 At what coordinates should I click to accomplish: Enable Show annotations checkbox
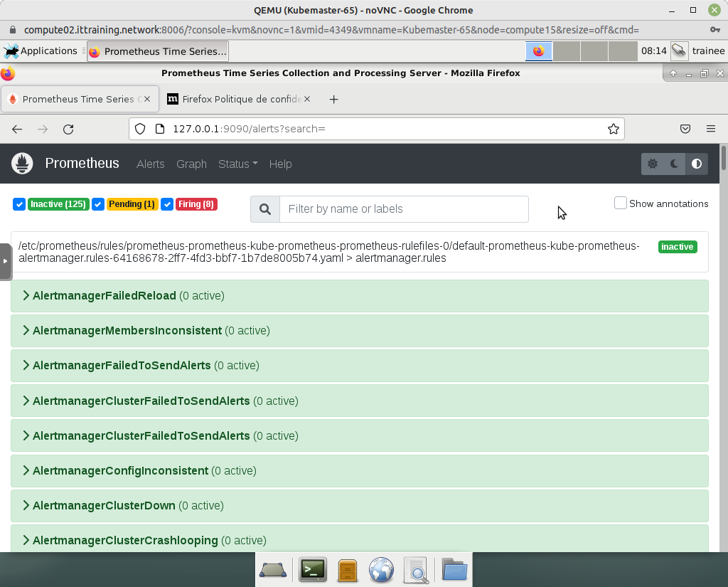coord(621,203)
